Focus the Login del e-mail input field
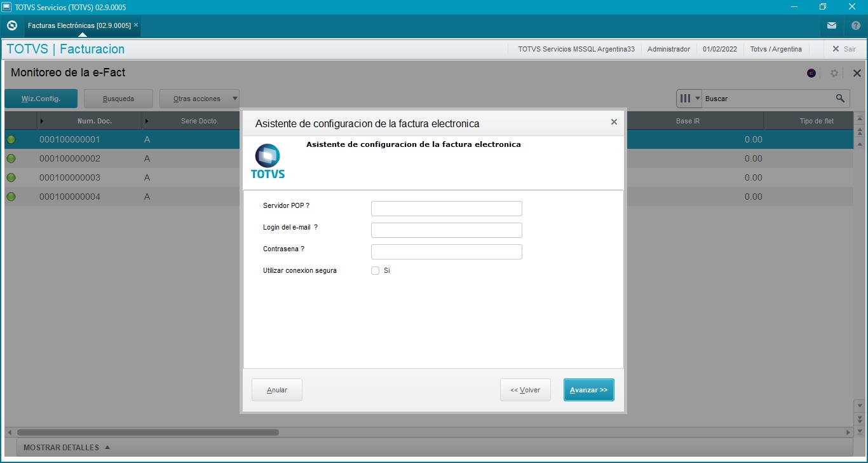The image size is (868, 463). tap(447, 230)
